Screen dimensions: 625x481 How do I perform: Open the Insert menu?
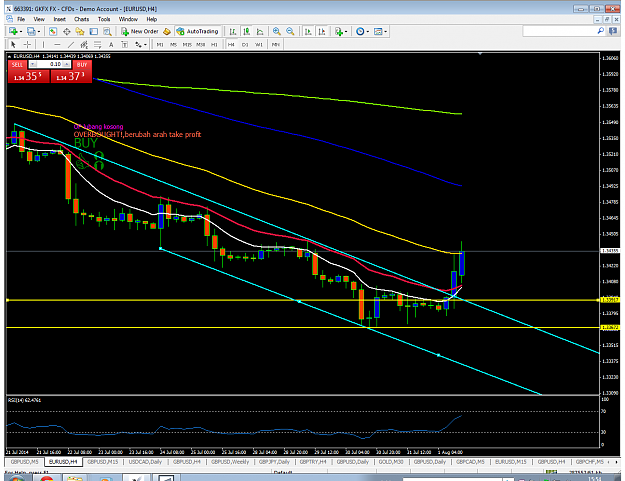click(60, 19)
